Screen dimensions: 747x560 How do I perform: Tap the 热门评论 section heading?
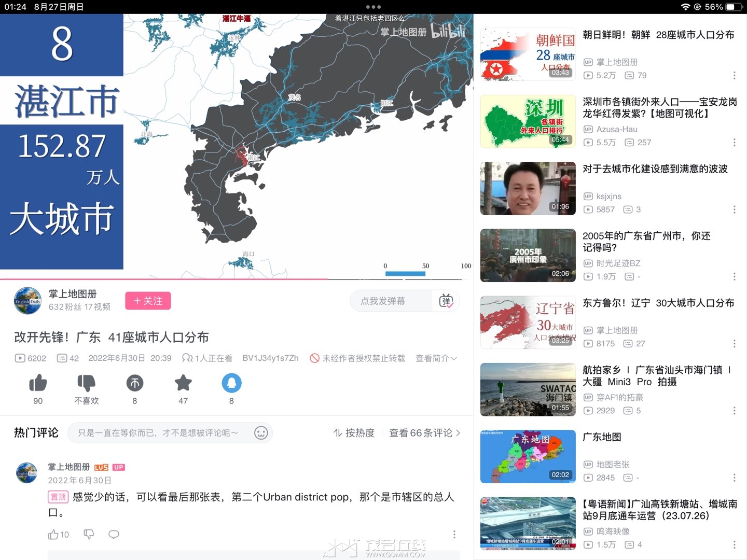(36, 433)
